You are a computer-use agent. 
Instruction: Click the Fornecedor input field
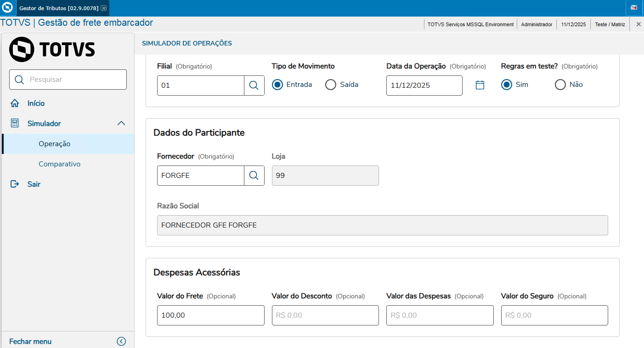click(x=201, y=176)
